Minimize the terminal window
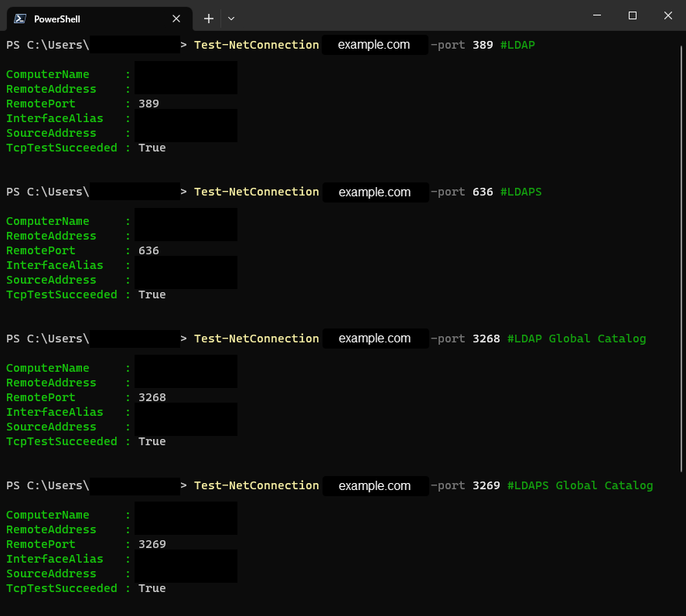 [597, 15]
